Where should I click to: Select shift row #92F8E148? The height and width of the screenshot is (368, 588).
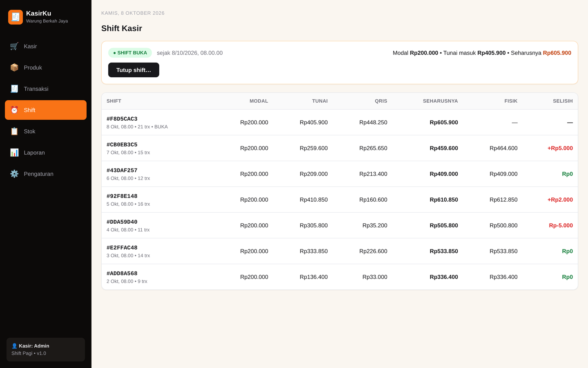(340, 200)
